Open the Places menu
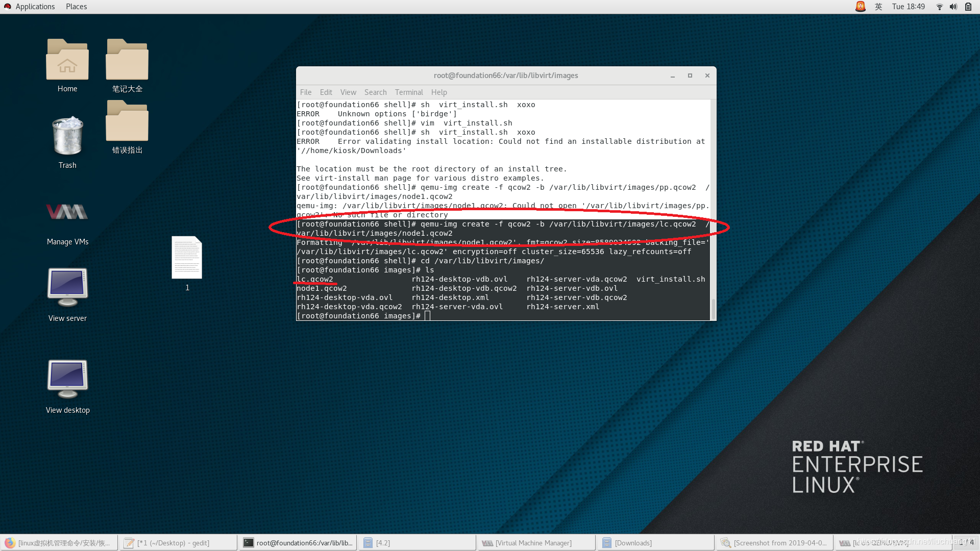 point(76,7)
